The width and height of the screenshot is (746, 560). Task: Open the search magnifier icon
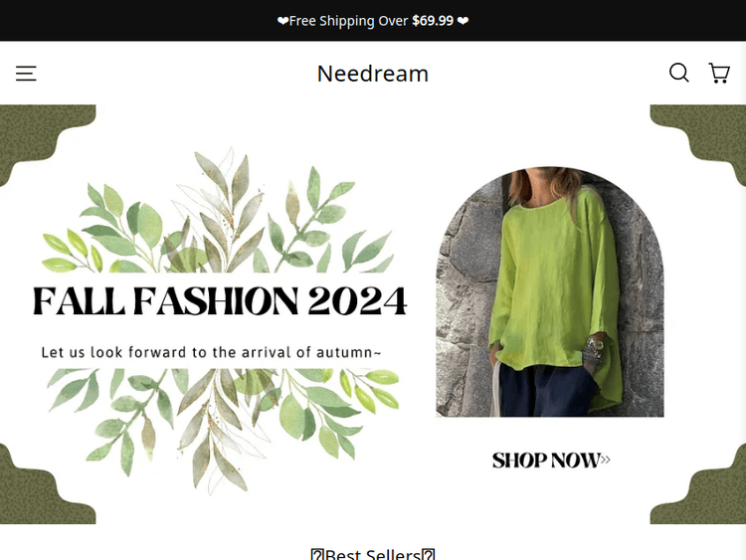679,74
